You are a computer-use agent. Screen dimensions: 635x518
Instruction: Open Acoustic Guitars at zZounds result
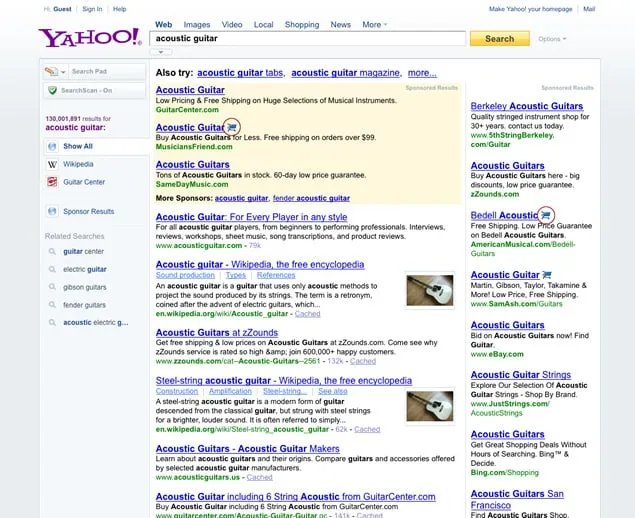(217, 333)
